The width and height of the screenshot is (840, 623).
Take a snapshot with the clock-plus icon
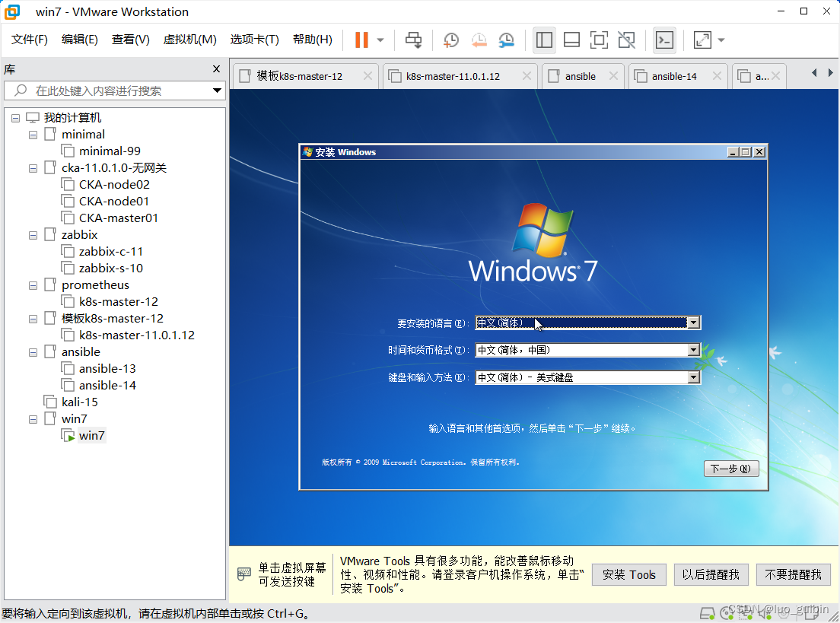pos(450,40)
